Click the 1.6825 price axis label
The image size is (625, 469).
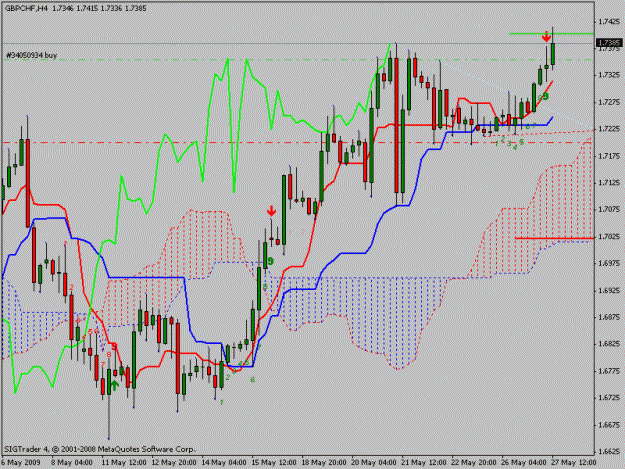[x=609, y=343]
